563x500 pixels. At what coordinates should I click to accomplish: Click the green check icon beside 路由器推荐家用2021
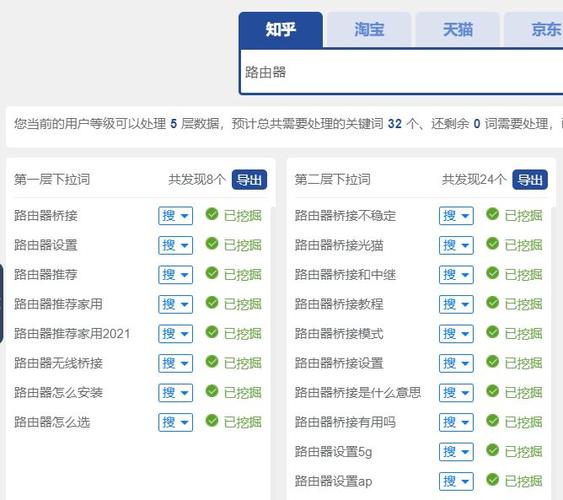[x=212, y=332]
